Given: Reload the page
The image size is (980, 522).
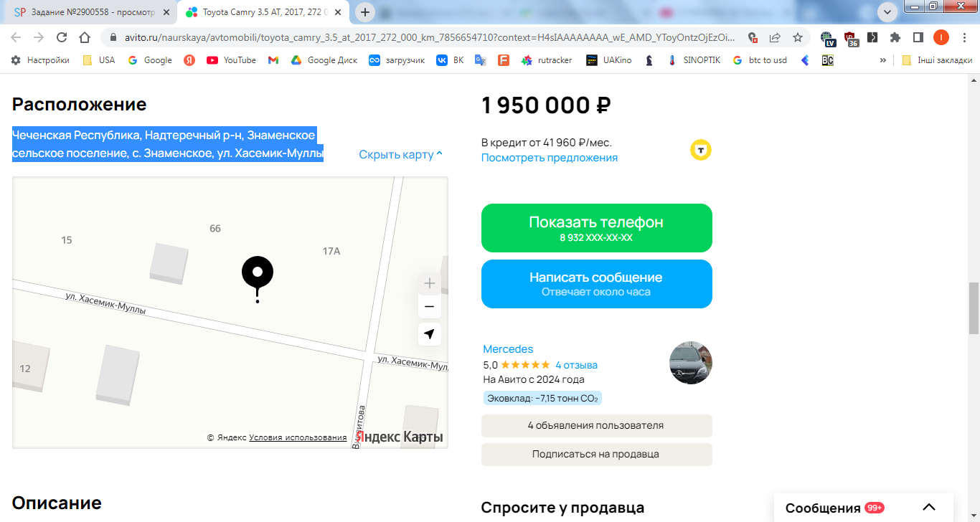Looking at the screenshot, I should tap(62, 37).
